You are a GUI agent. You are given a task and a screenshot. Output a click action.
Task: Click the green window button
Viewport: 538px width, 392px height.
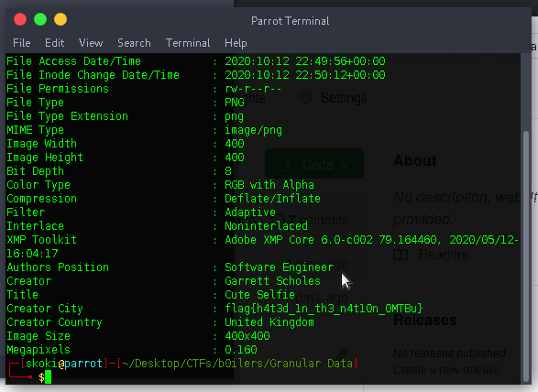tap(40, 19)
